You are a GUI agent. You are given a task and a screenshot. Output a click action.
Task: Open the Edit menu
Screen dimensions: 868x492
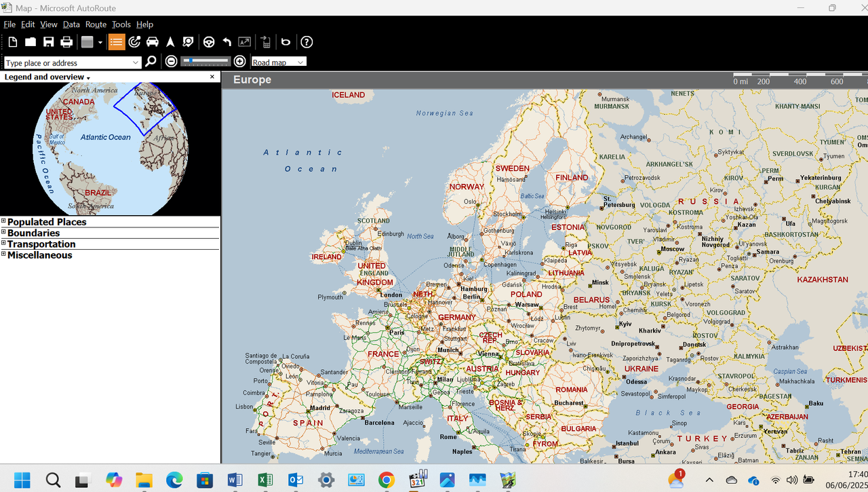(x=28, y=24)
